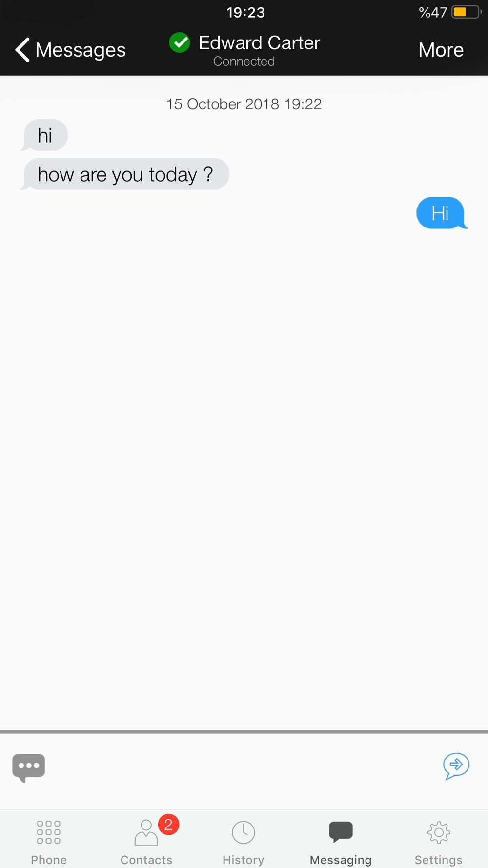Tap the 'hi' received message bubble
Viewport: 488px width, 868px height.
click(44, 135)
